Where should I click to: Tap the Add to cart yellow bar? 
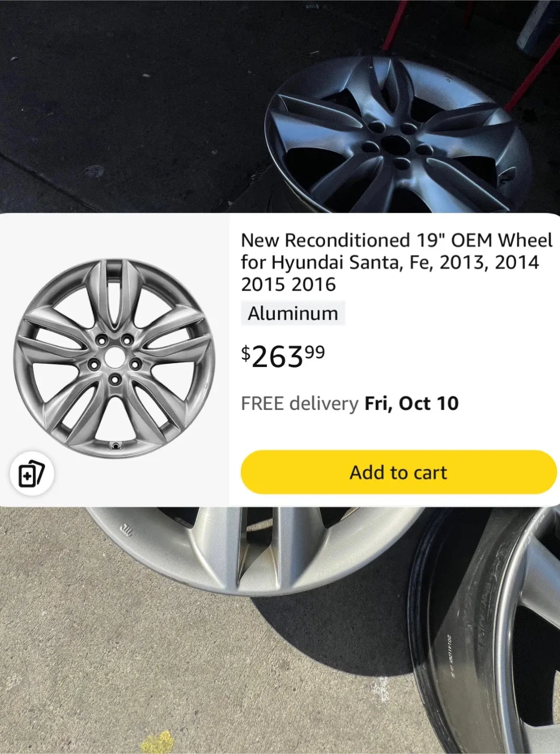(399, 472)
